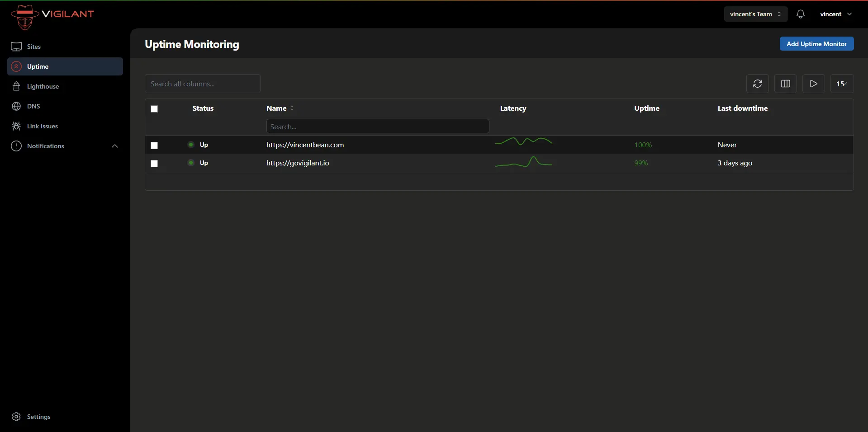The image size is (868, 432).
Task: Open Lighthouse from the sidebar
Action: (65, 86)
